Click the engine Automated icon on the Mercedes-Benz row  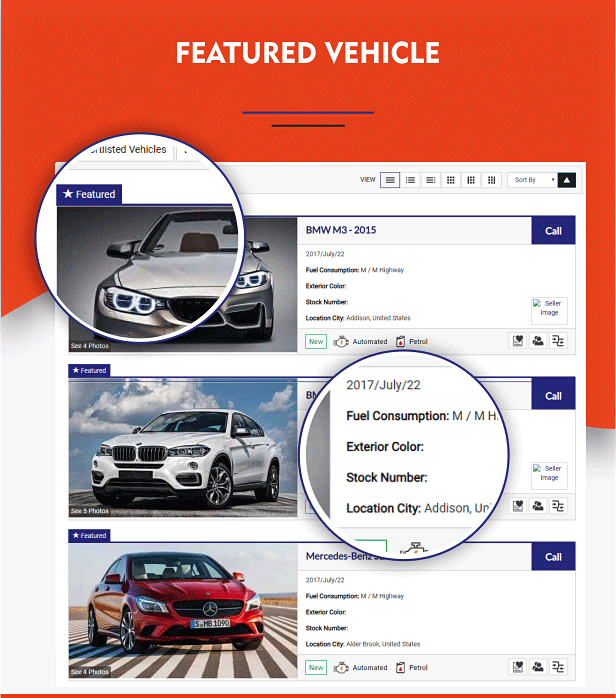(341, 667)
